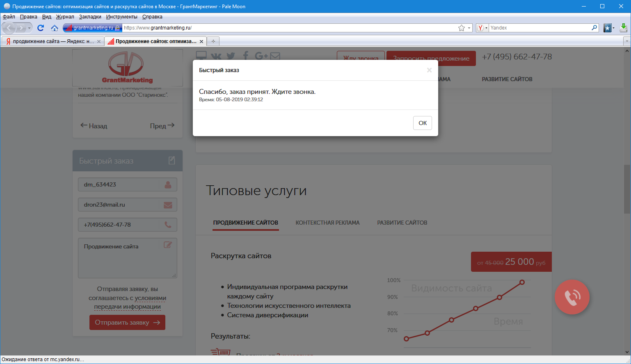
Task: Open the Facebook icon in header
Action: click(x=246, y=56)
